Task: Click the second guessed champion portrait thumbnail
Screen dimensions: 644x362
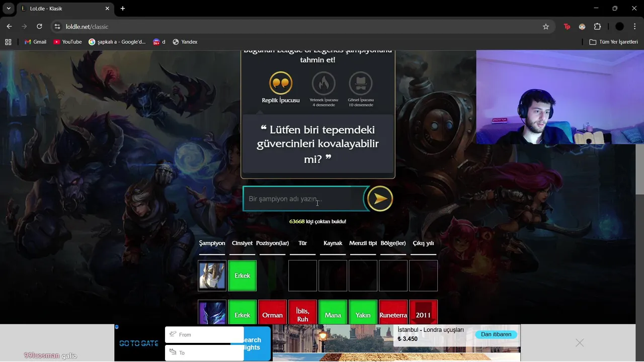Action: tap(212, 312)
